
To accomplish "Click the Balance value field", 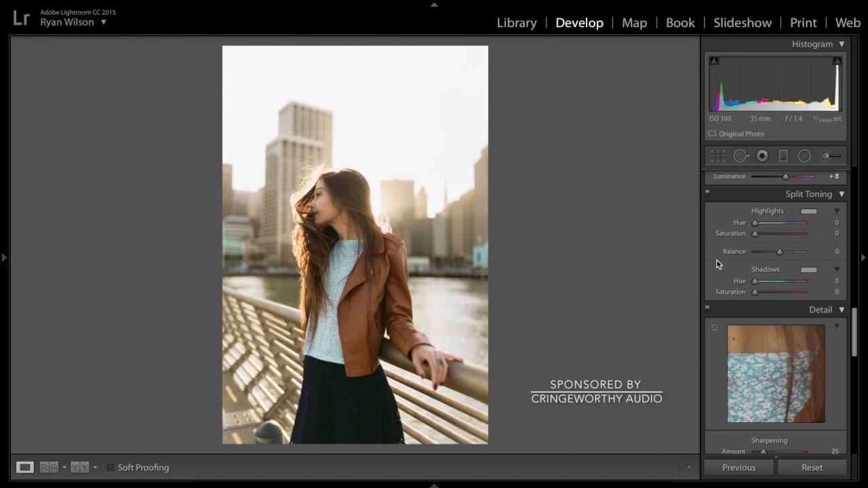I will coord(837,251).
